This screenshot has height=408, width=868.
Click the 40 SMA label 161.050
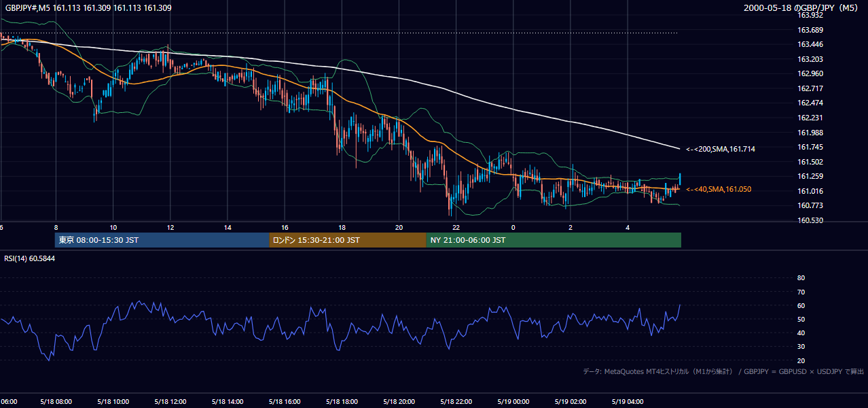click(719, 189)
